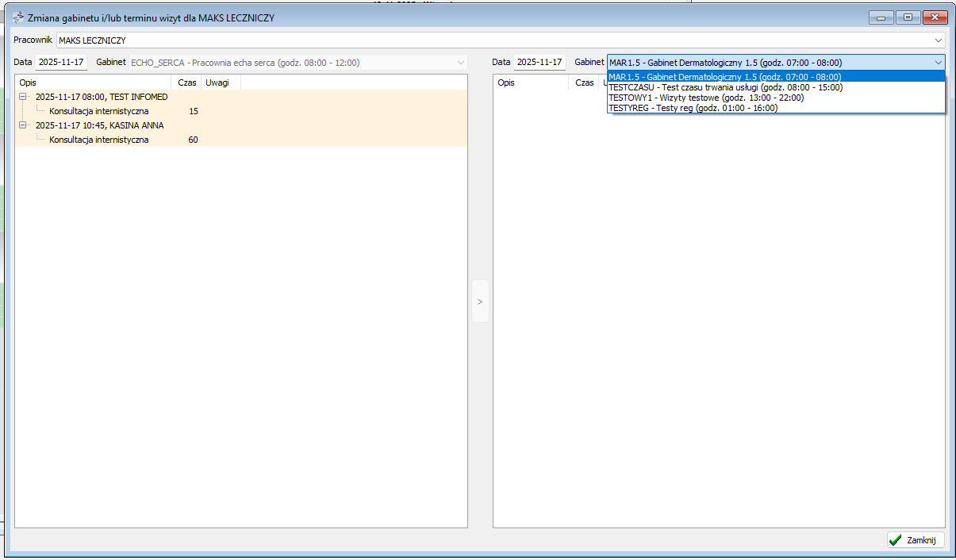Viewport: 956px width, 560px height.
Task: Minimize the Zmiana gabinetu dialog window
Action: point(881,17)
